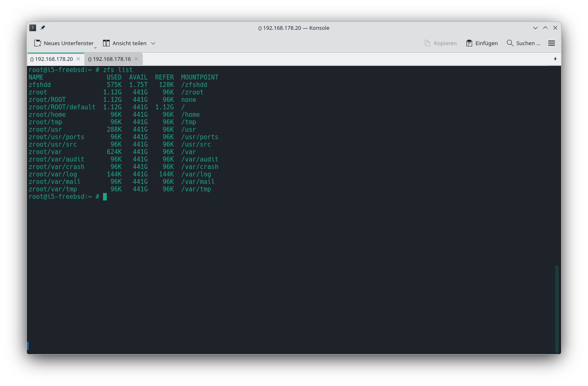The width and height of the screenshot is (588, 386).
Task: Click the terminal scrollbar handle
Action: [x=557, y=309]
